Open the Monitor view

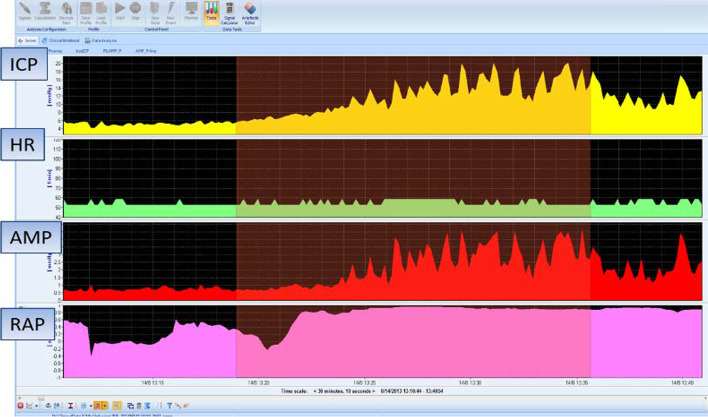tap(192, 9)
